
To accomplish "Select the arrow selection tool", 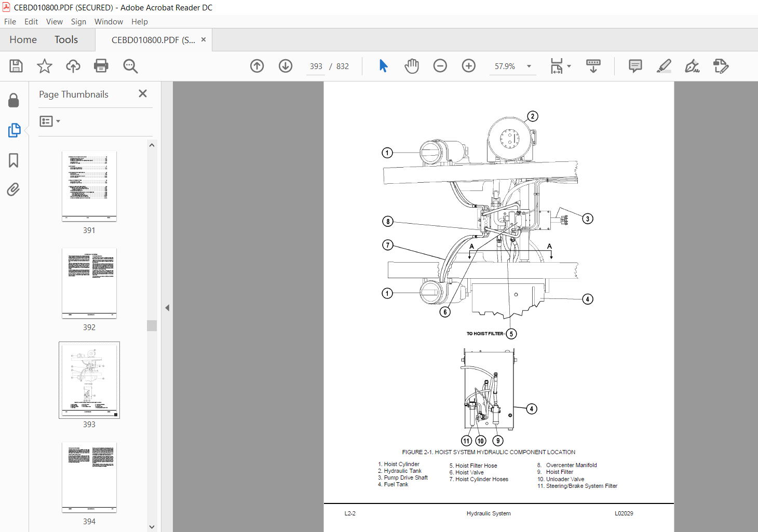I will point(383,66).
